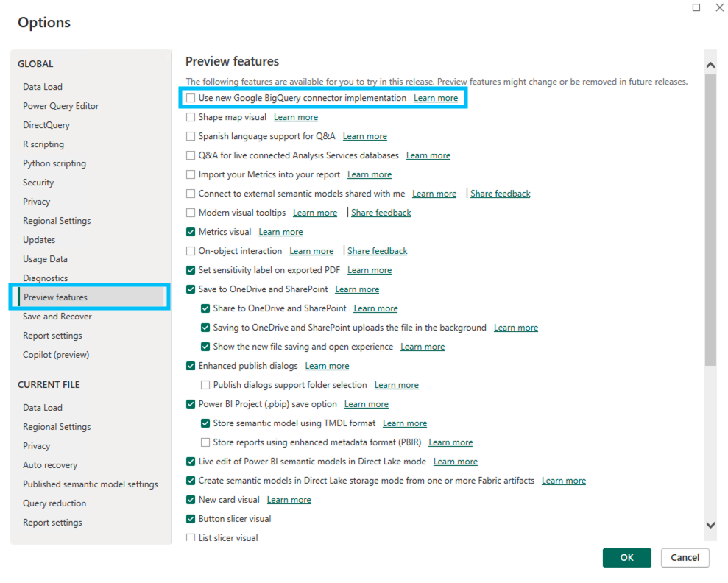The width and height of the screenshot is (728, 583).
Task: Enable Store reports using enhanced metadata (PBIR)
Action: [205, 442]
